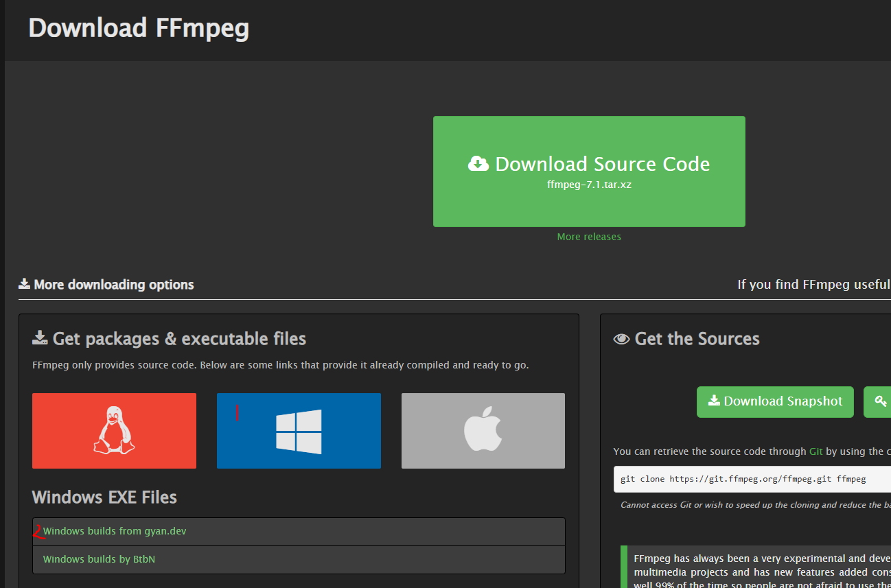Image resolution: width=891 pixels, height=588 pixels.
Task: Click the git clone command field
Action: point(752,479)
